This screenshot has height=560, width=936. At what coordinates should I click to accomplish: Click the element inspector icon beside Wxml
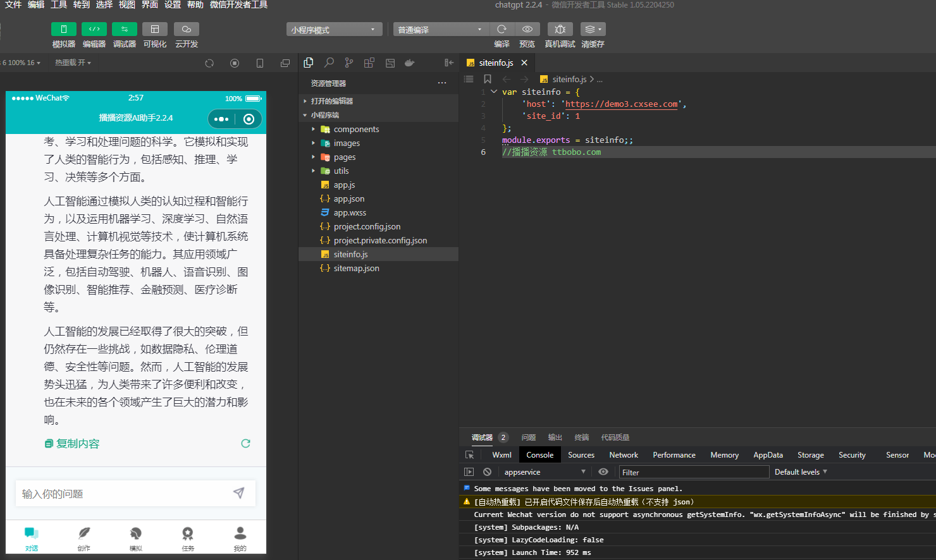point(469,455)
